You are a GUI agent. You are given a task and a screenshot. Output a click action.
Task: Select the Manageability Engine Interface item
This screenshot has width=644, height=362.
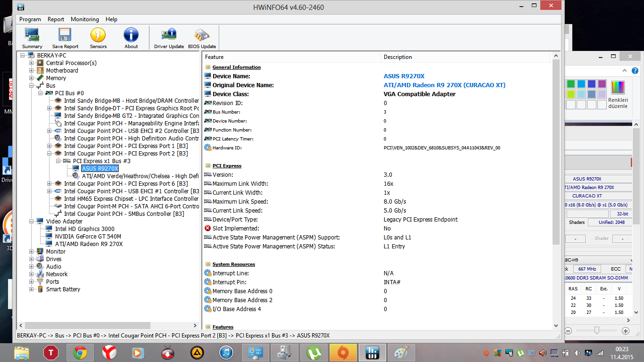(x=131, y=123)
